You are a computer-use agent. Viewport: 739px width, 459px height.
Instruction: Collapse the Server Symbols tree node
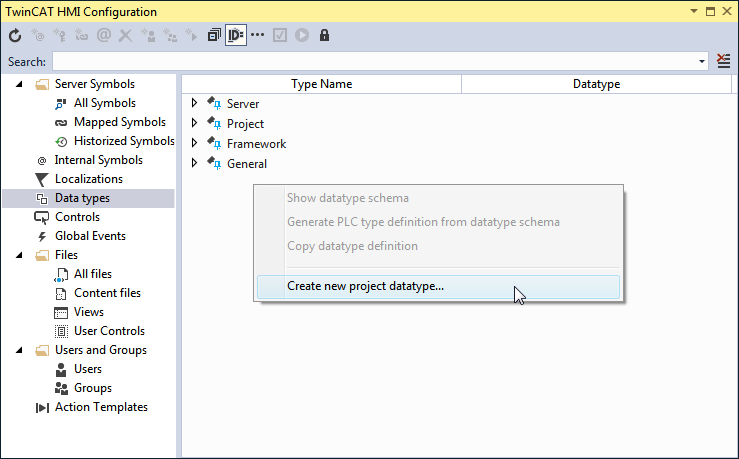click(19, 84)
